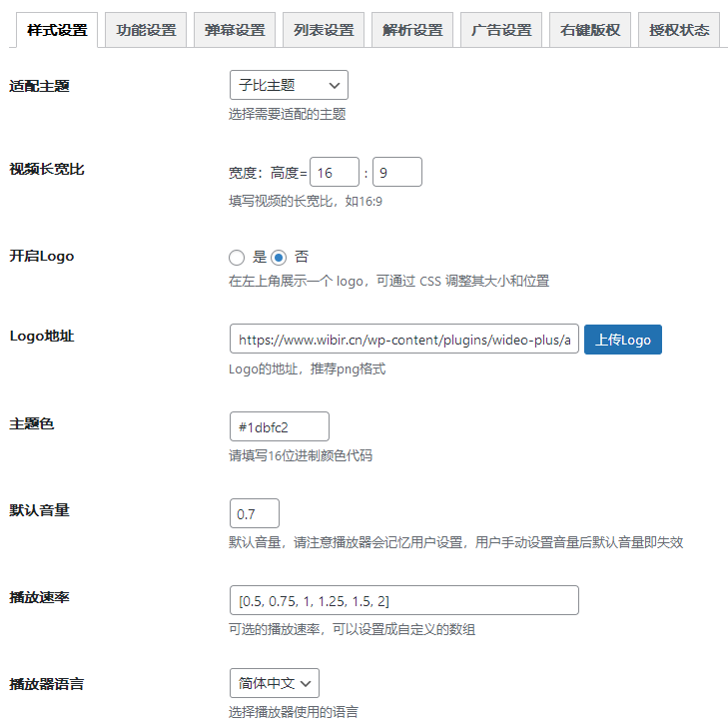This screenshot has width=728, height=728.
Task: Click the 视频长宽比 setting label
Action: coord(47,169)
